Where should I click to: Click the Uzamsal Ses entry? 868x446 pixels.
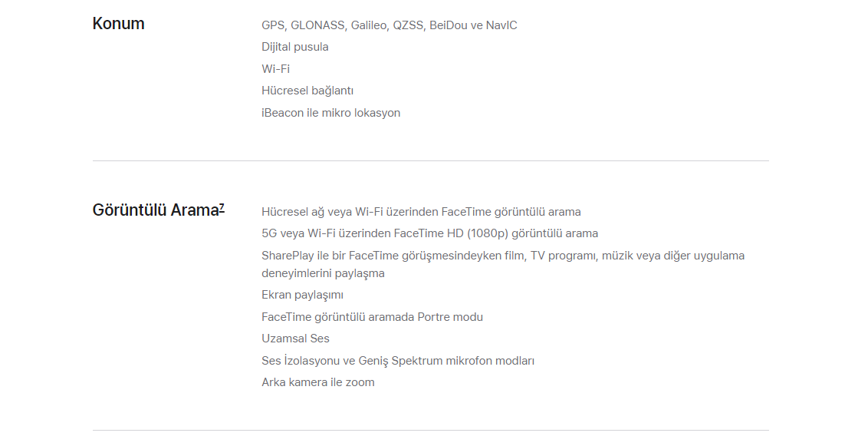click(296, 339)
